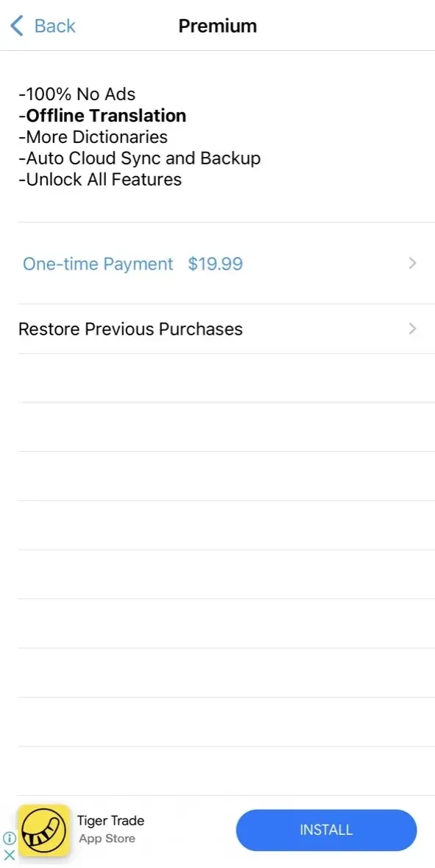This screenshot has width=435, height=868.
Task: Tap the $19.99 price label
Action: tap(215, 264)
